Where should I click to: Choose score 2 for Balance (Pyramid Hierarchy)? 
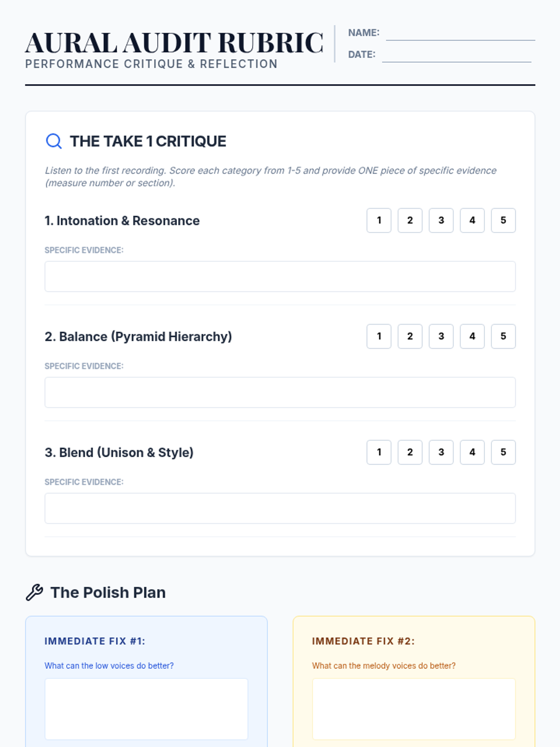pos(410,336)
